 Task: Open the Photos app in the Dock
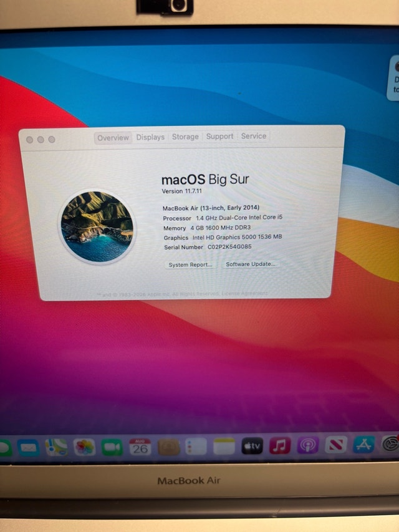click(84, 447)
